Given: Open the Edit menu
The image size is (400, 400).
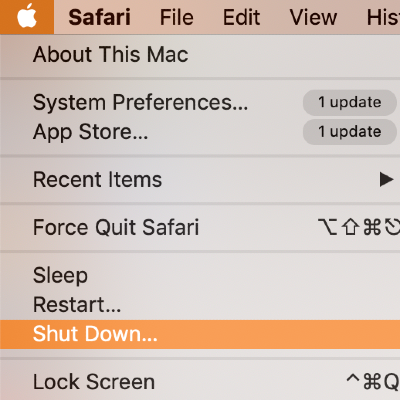Looking at the screenshot, I should 241,17.
